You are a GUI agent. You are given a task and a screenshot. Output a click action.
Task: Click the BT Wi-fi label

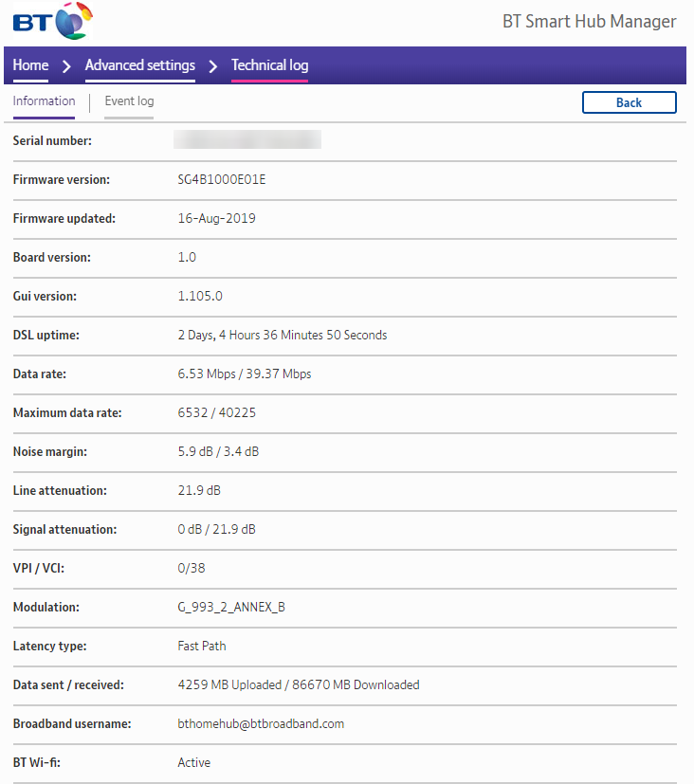[x=36, y=762]
